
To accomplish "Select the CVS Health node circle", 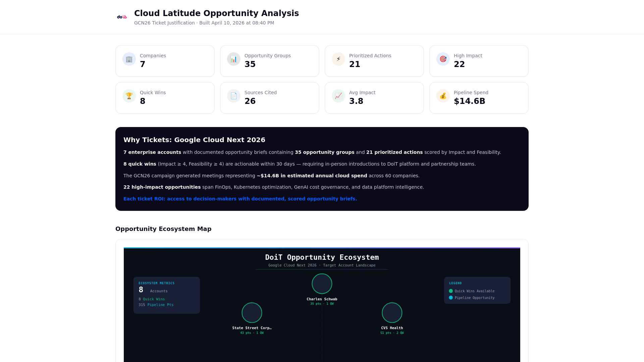I will 392,313.
